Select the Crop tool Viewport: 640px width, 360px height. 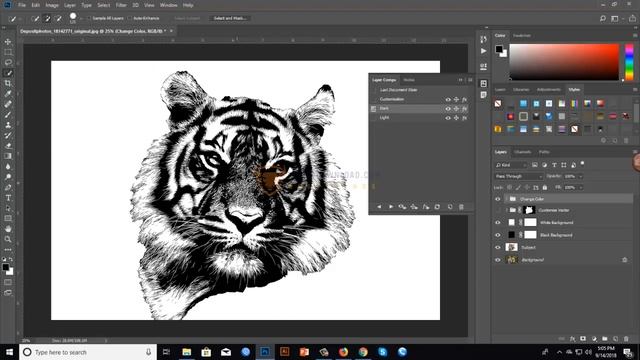[x=8, y=83]
